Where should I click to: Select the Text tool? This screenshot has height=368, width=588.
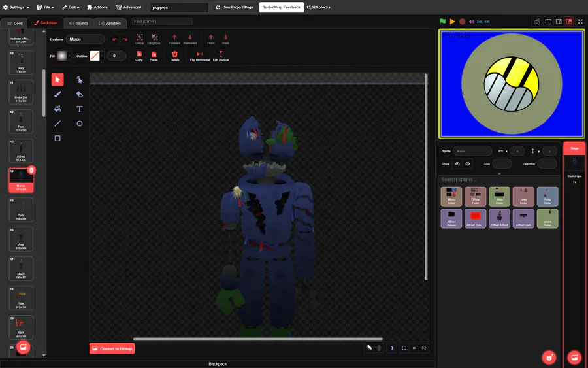[x=80, y=109]
